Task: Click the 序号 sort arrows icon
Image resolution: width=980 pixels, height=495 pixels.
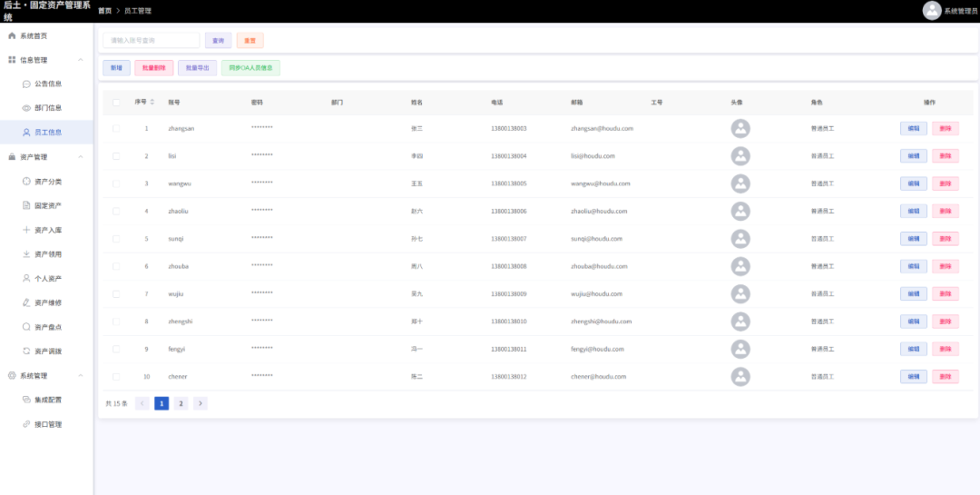Action: click(x=152, y=102)
